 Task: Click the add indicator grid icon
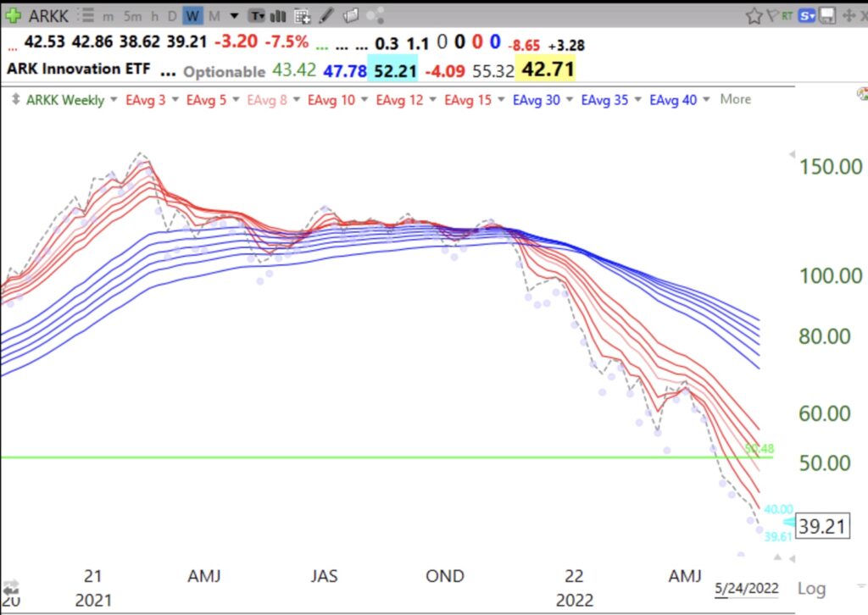pos(303,16)
